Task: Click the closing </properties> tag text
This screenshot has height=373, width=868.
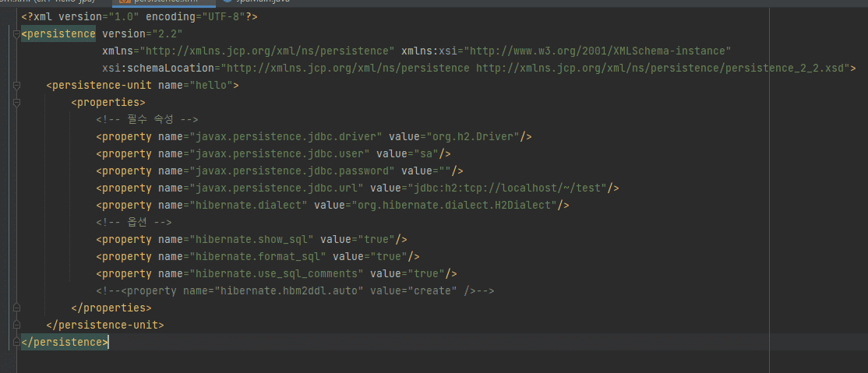Action: 111,308
